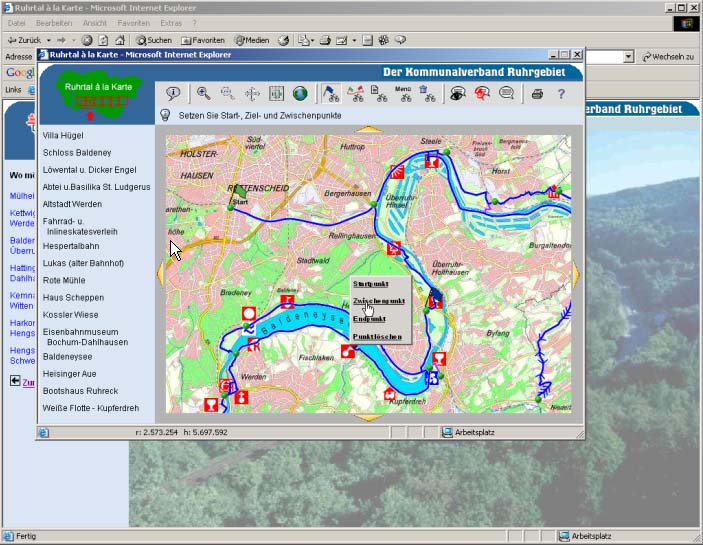Click the browser refresh icon
This screenshot has width=703, height=545.
click(103, 40)
